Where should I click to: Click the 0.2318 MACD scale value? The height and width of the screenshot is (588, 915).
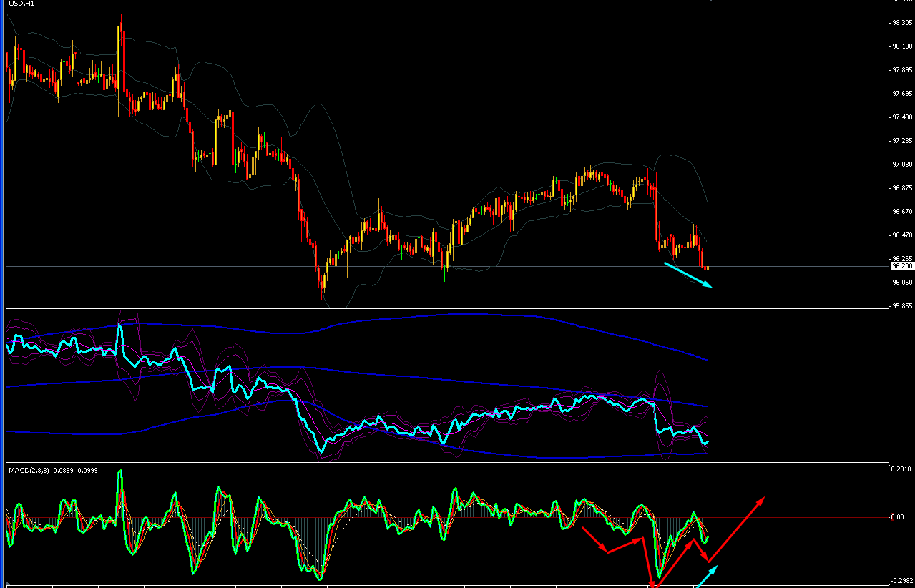(x=901, y=469)
